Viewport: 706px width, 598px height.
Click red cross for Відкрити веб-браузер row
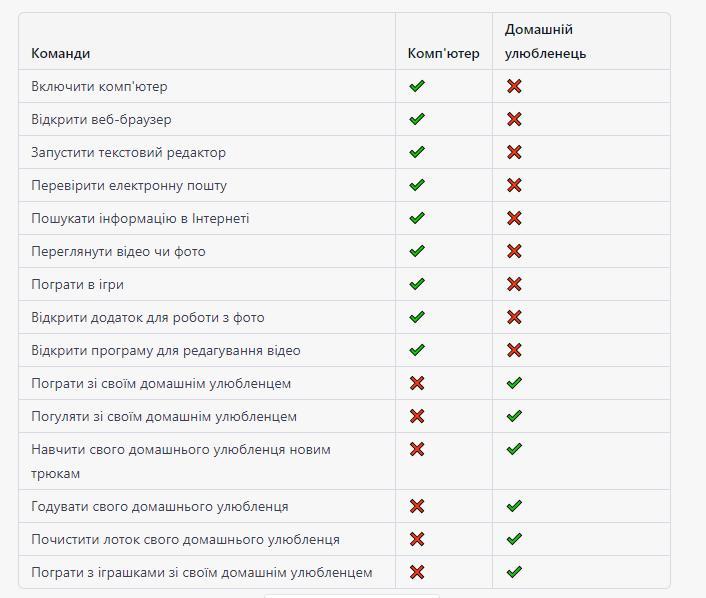[x=514, y=119]
